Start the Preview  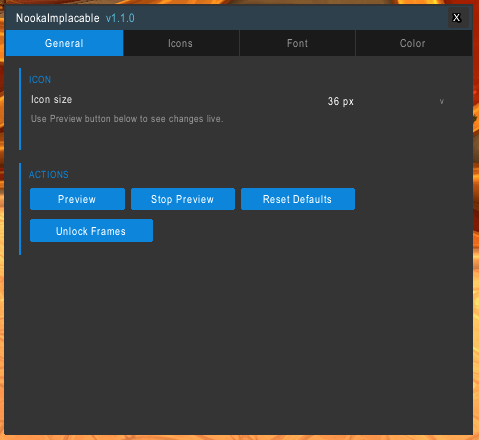click(77, 199)
